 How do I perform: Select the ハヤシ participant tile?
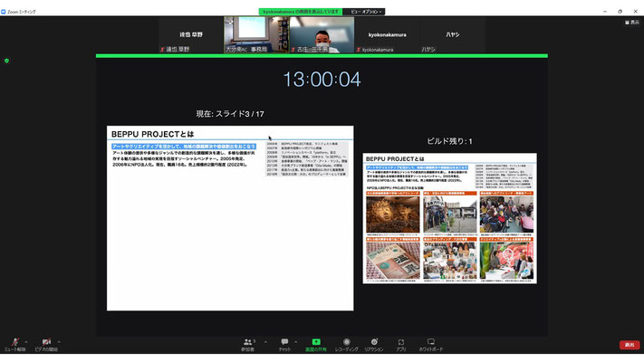point(452,34)
